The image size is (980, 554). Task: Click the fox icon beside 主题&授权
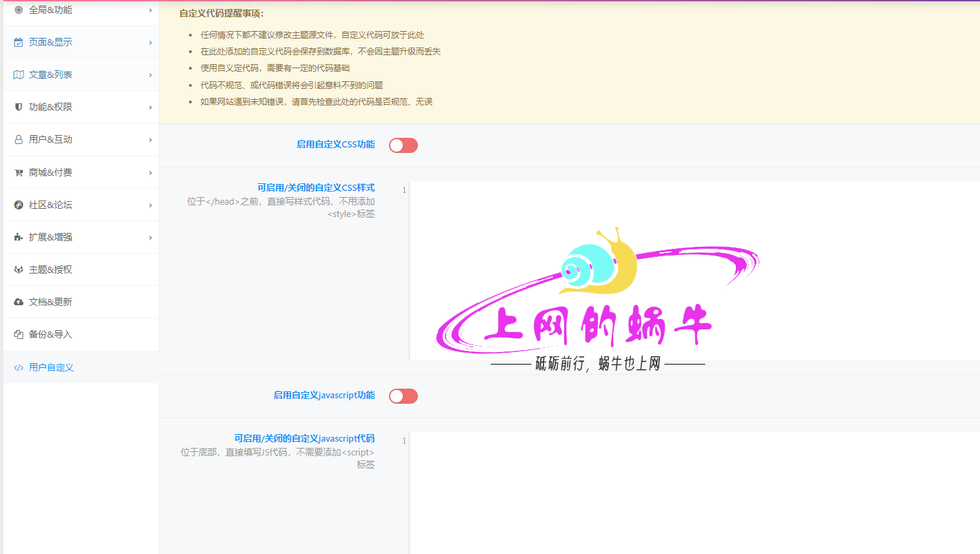(x=19, y=269)
